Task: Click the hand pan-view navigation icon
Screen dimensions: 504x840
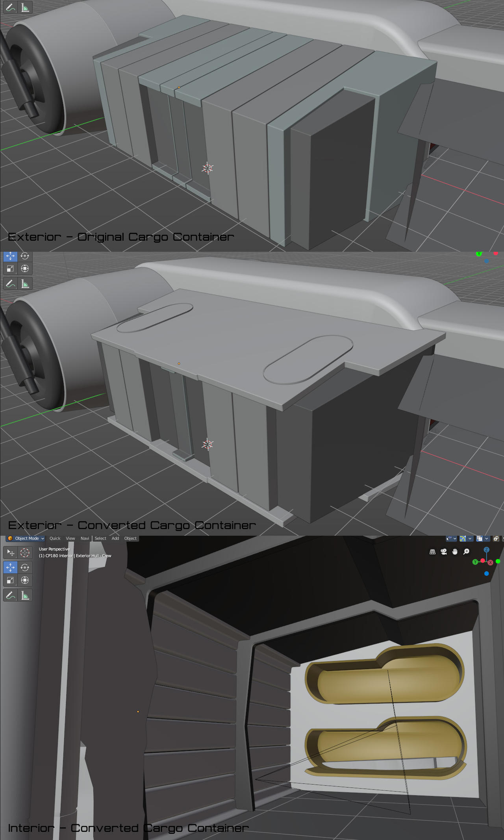Action: [x=455, y=552]
